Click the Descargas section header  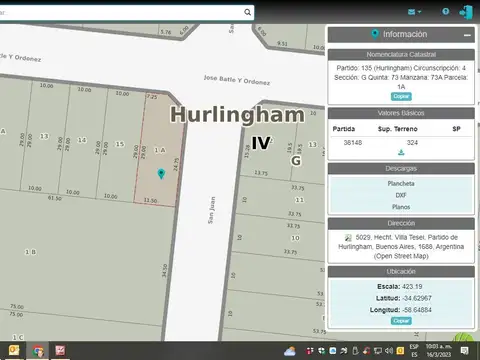(401, 169)
